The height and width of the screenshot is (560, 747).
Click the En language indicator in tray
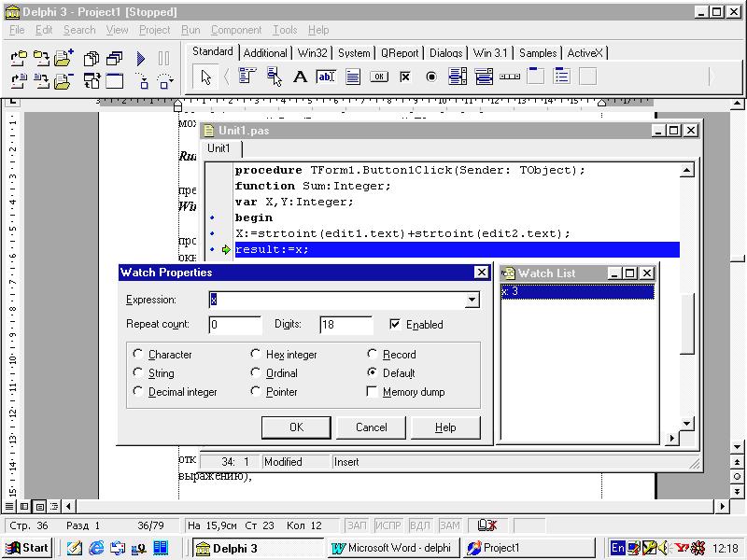point(617,548)
